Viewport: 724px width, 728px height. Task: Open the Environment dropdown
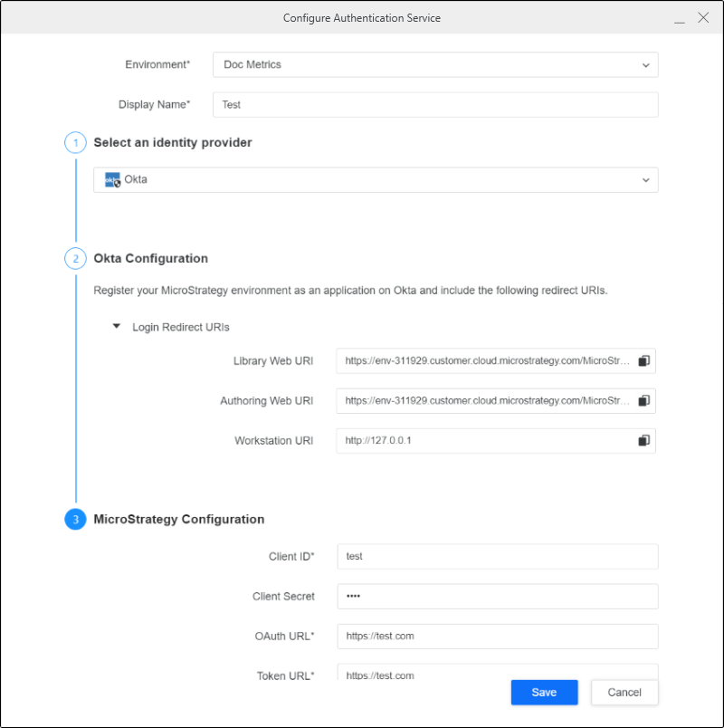coord(435,64)
